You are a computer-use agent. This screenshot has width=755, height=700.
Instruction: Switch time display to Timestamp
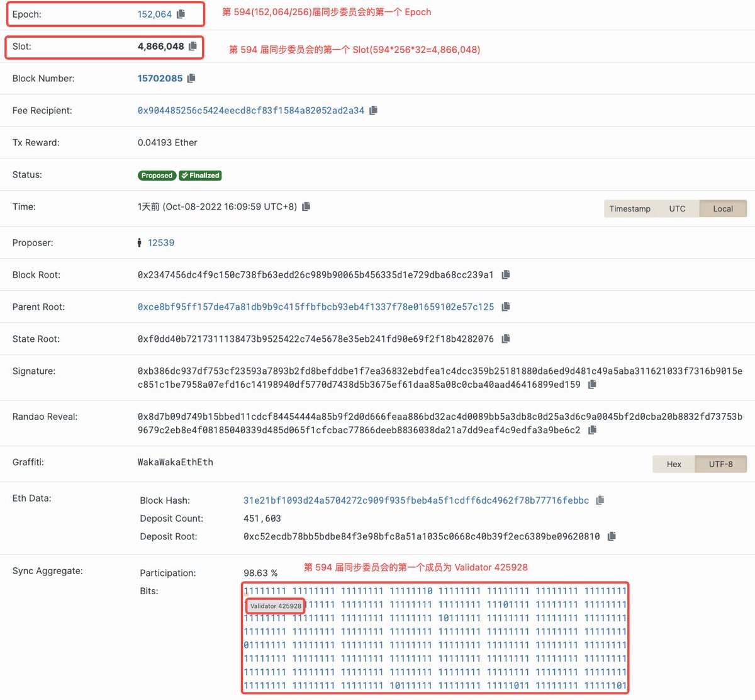coord(630,208)
